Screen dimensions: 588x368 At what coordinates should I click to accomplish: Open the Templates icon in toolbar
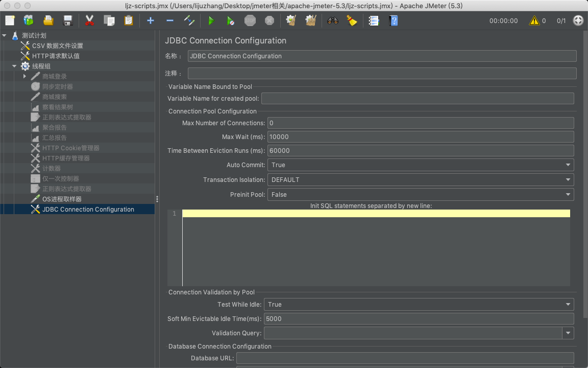[x=29, y=20]
